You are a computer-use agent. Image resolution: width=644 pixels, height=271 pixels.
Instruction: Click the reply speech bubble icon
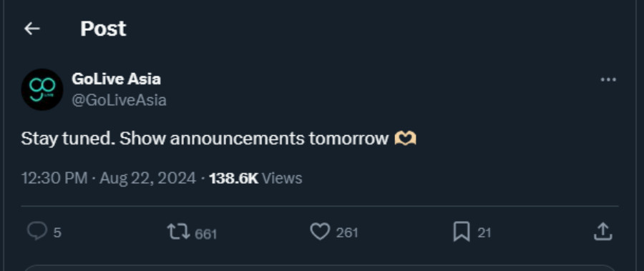pos(37,232)
